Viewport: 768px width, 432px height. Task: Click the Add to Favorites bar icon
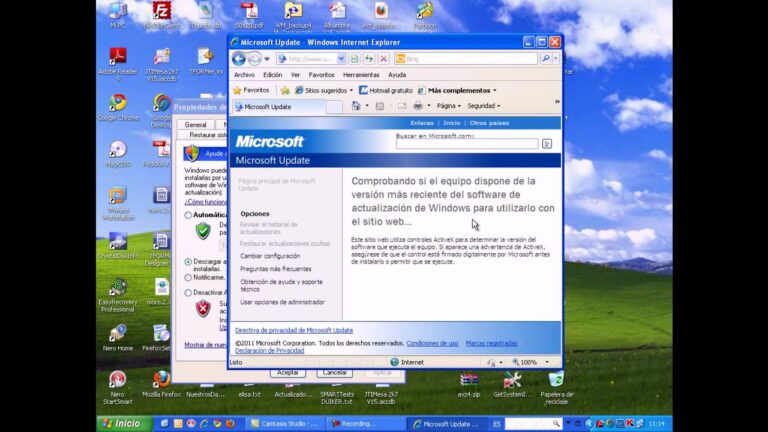click(285, 91)
